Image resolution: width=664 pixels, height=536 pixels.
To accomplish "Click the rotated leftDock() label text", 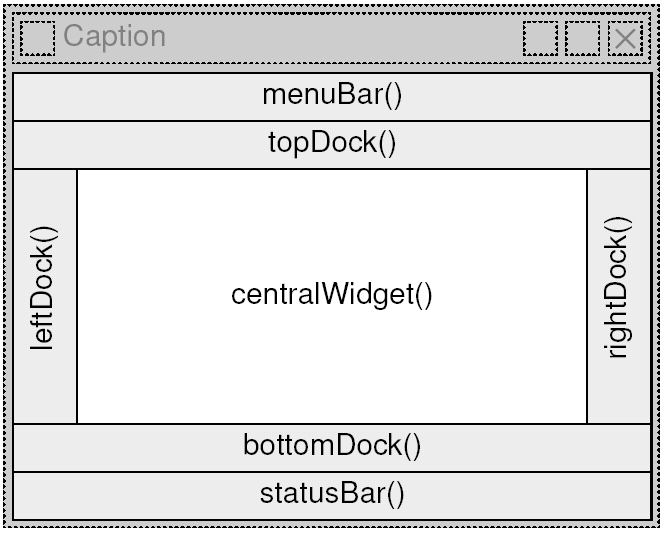I will click(x=43, y=288).
